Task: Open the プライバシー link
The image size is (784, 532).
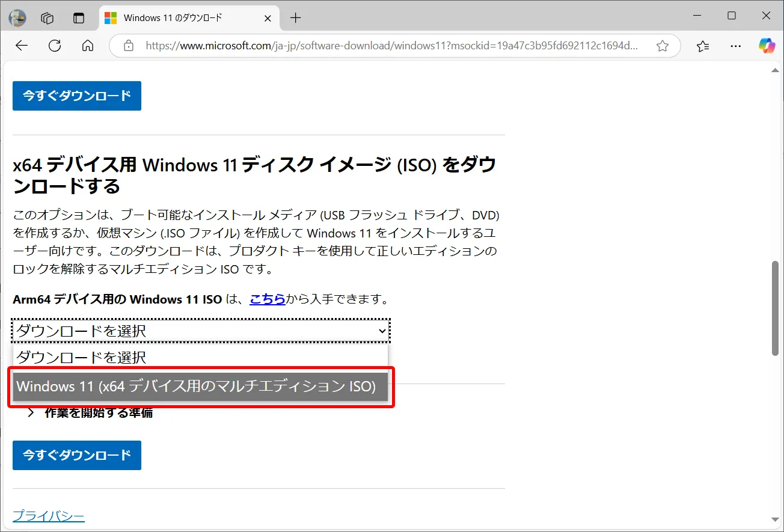Action: (x=49, y=516)
